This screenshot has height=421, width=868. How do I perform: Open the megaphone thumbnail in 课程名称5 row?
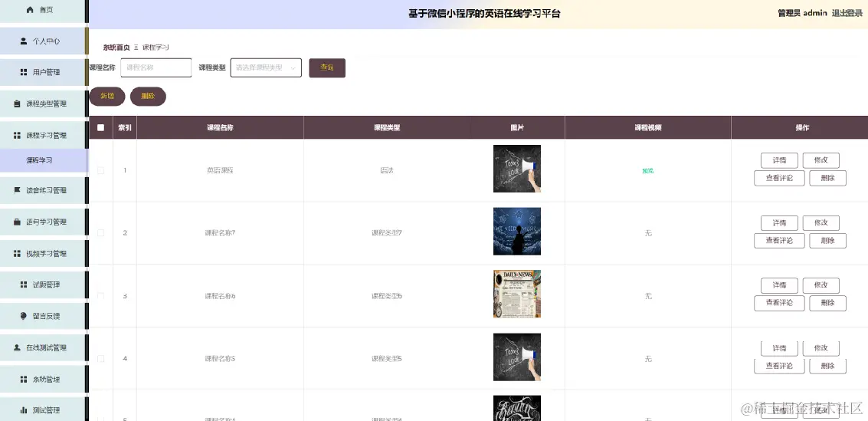coord(517,357)
